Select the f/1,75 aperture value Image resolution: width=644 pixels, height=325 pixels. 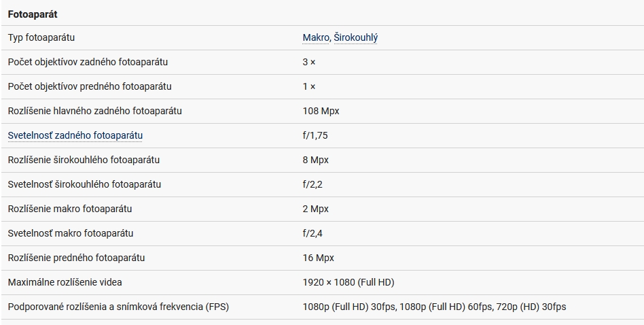[x=315, y=135]
